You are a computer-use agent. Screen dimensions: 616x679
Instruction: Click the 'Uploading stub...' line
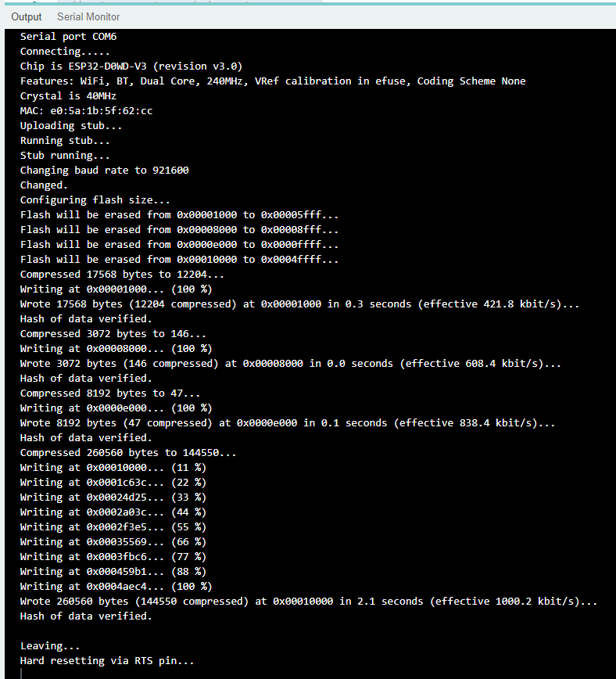71,126
